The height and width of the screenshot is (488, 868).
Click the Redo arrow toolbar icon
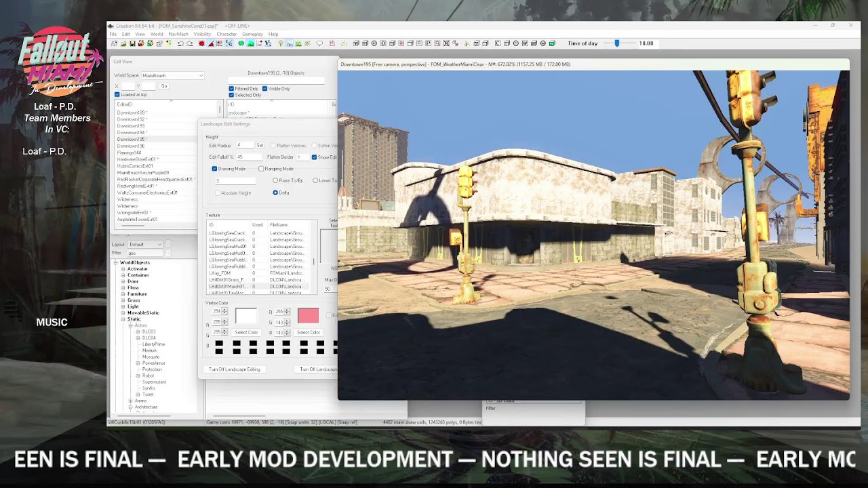click(x=190, y=43)
